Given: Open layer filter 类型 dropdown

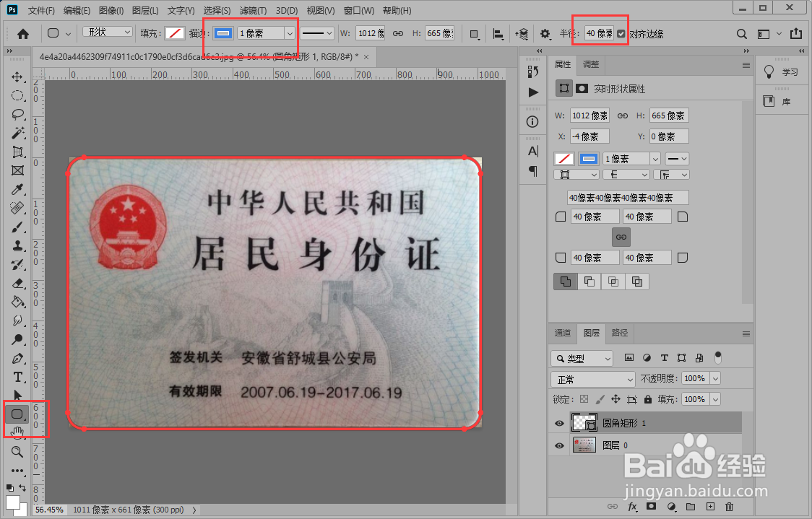Looking at the screenshot, I should tap(582, 358).
